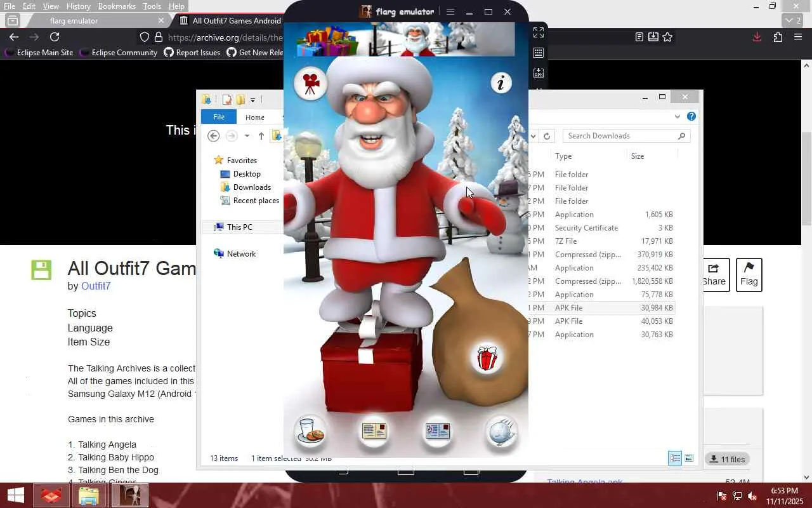Open the Firefox extensions puzzle icon

coord(778,37)
